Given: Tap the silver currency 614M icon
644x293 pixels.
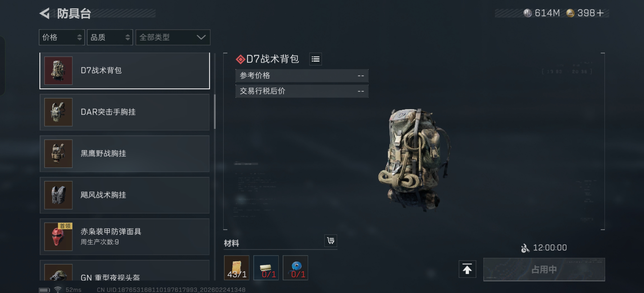Looking at the screenshot, I should pyautogui.click(x=527, y=13).
